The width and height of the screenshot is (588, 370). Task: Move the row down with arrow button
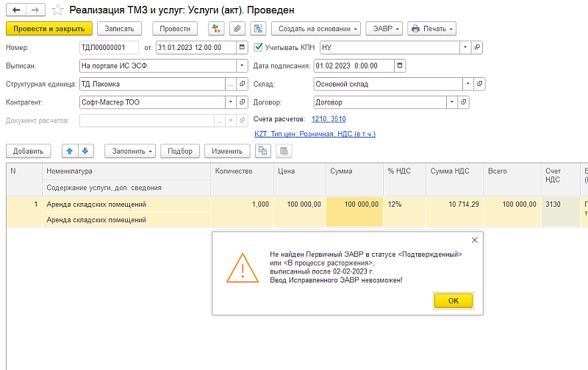point(85,151)
